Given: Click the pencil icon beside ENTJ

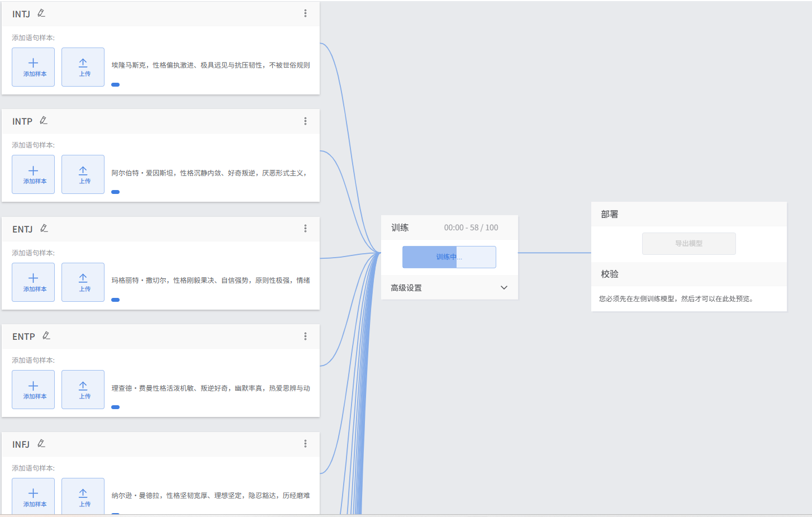Looking at the screenshot, I should [44, 229].
